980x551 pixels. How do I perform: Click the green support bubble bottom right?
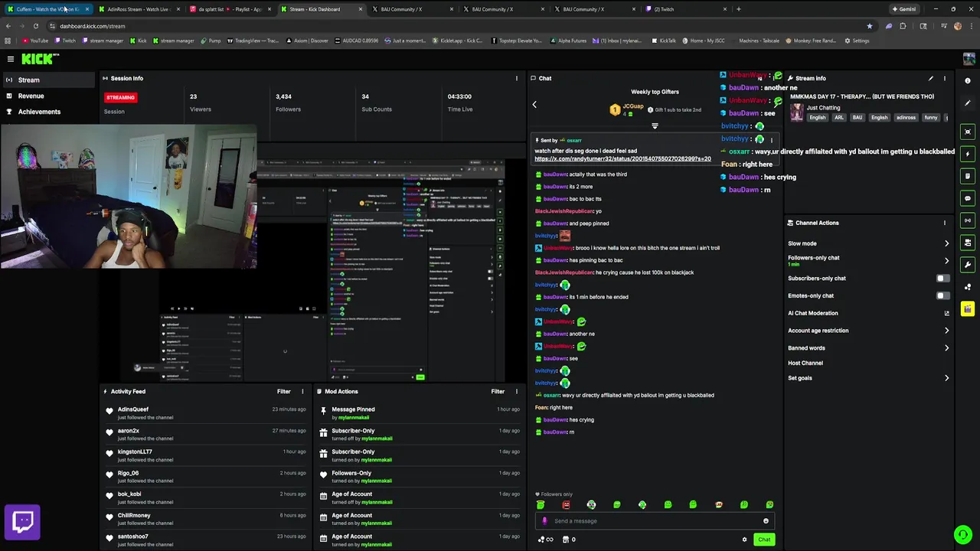[x=963, y=534]
